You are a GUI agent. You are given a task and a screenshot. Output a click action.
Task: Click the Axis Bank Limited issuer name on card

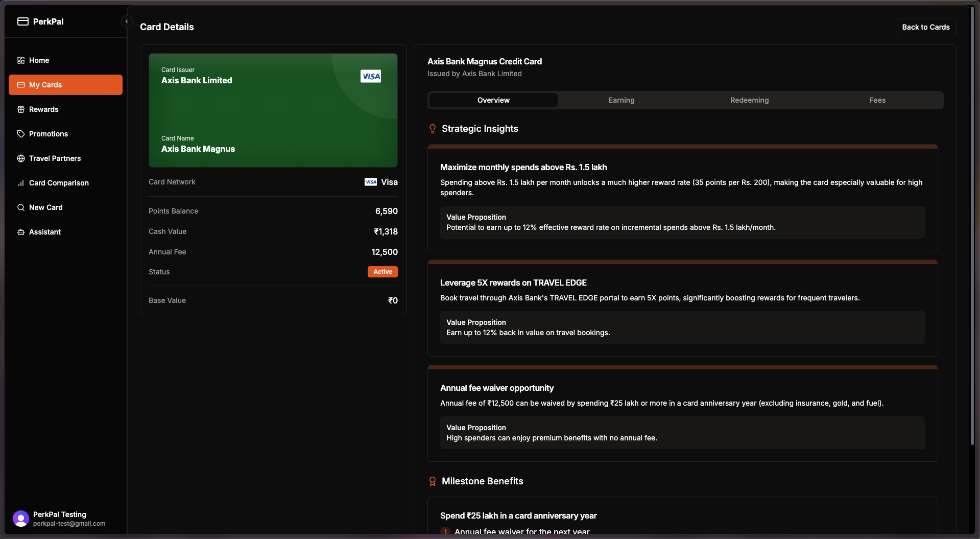pos(197,80)
